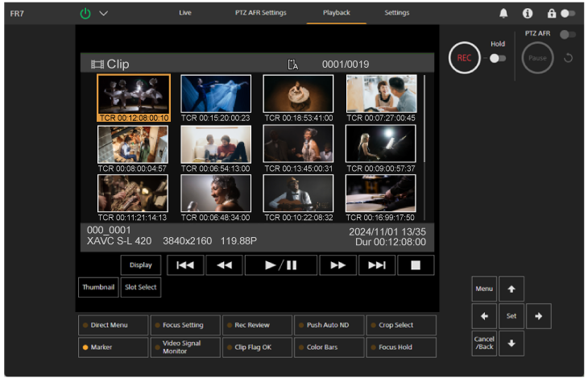The image size is (588, 379).
Task: Click the Stop playback button
Action: click(x=416, y=265)
